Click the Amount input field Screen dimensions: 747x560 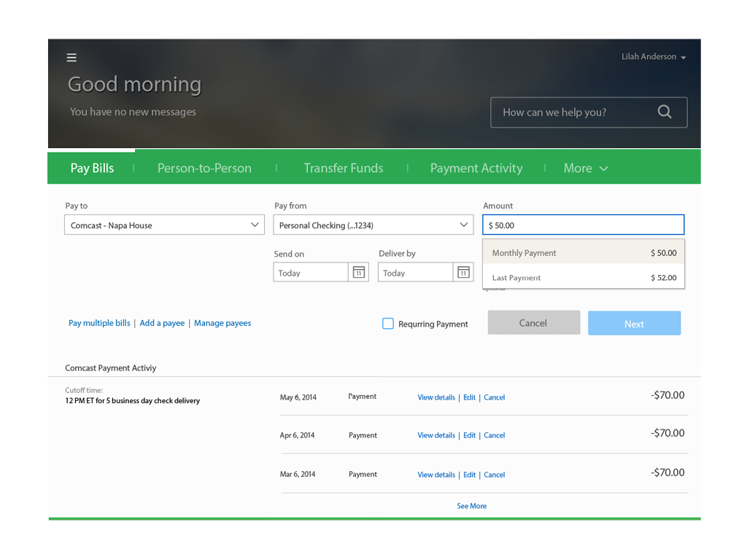pos(583,225)
